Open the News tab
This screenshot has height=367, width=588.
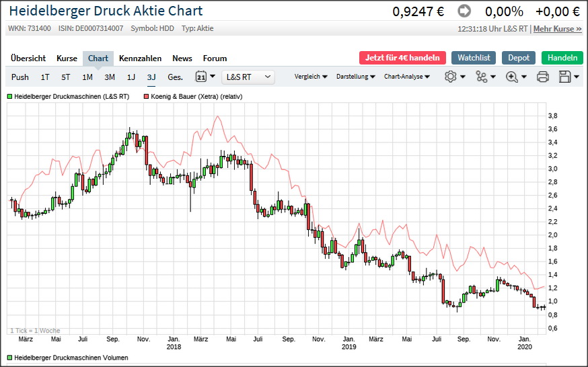coord(182,58)
